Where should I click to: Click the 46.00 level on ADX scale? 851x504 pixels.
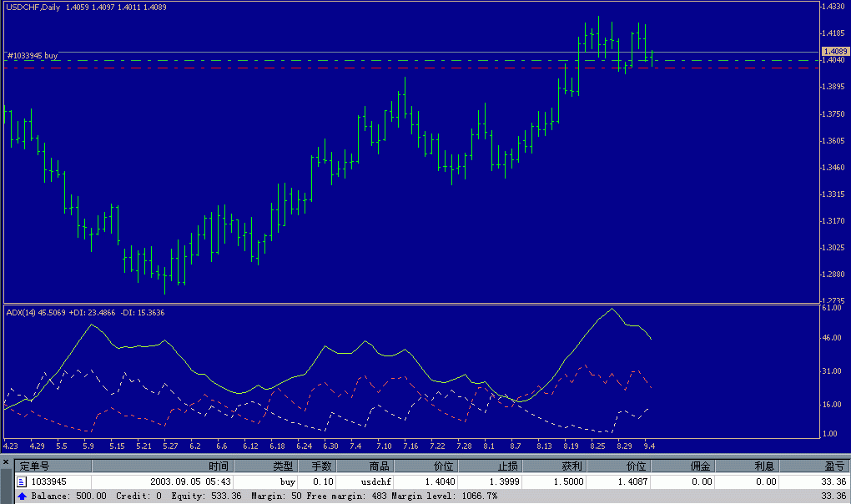[x=831, y=337]
